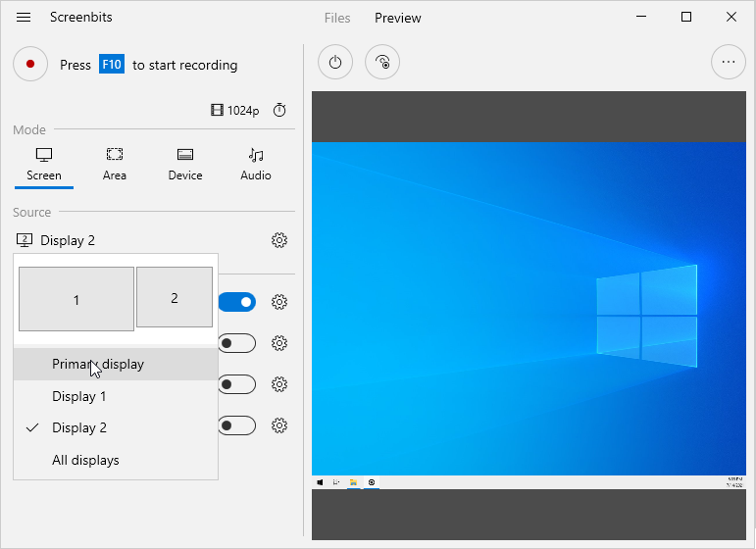Choose All displays from the list
This screenshot has width=756, height=549.
pyautogui.click(x=116, y=461)
